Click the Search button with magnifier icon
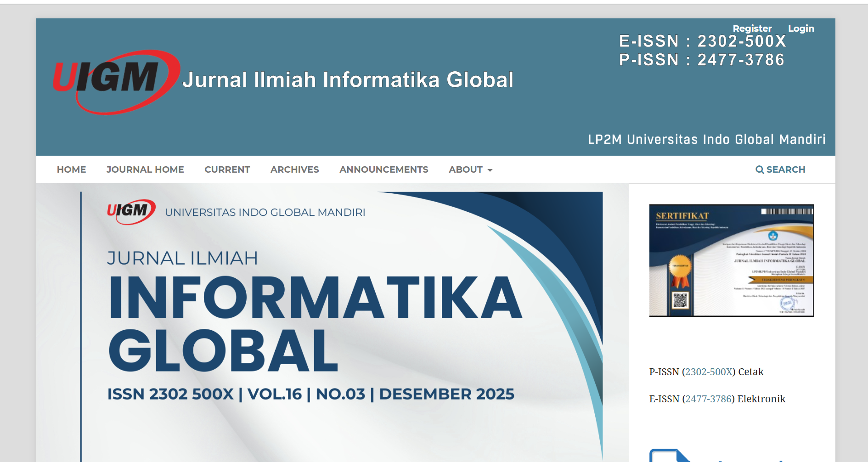Viewport: 868px width, 462px height. point(780,169)
